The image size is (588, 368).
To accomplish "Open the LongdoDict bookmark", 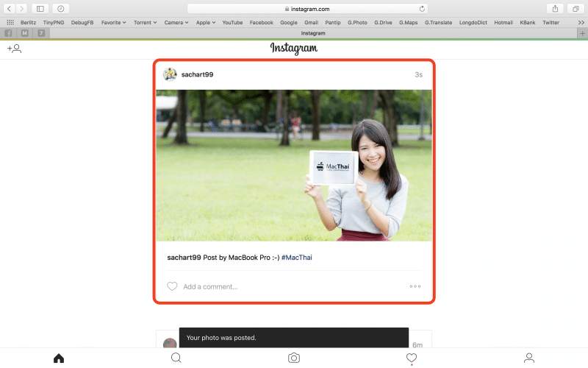I will [x=473, y=23].
